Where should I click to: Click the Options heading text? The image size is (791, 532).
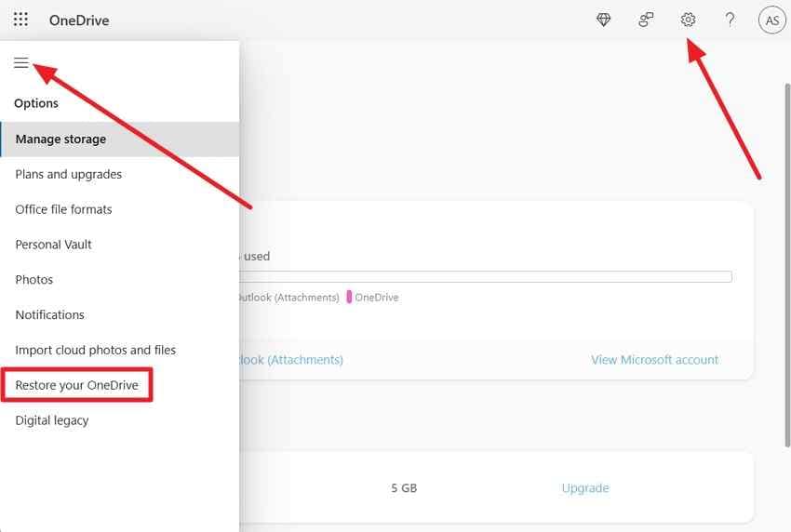(36, 103)
